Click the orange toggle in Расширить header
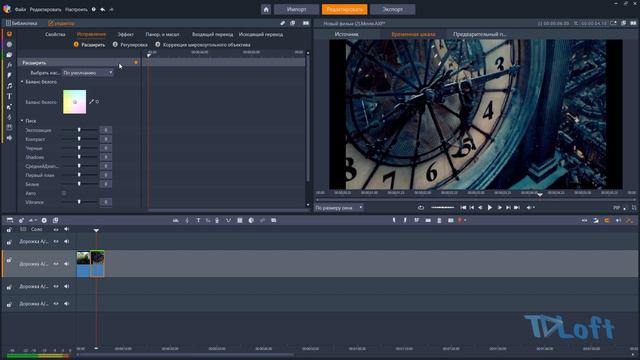Image resolution: width=640 pixels, height=360 pixels. pyautogui.click(x=136, y=62)
